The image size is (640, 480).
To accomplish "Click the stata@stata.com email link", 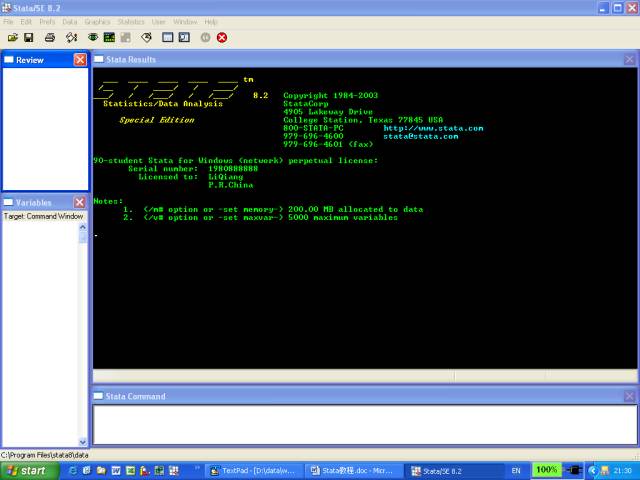I will (x=420, y=136).
